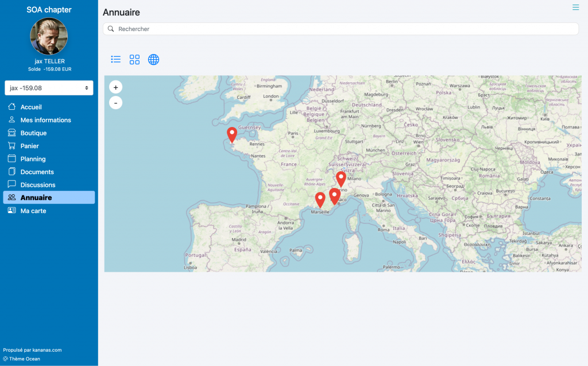Screen dimensions: 588x366
Task: Open Discussions in the sidebar
Action: [x=38, y=185]
